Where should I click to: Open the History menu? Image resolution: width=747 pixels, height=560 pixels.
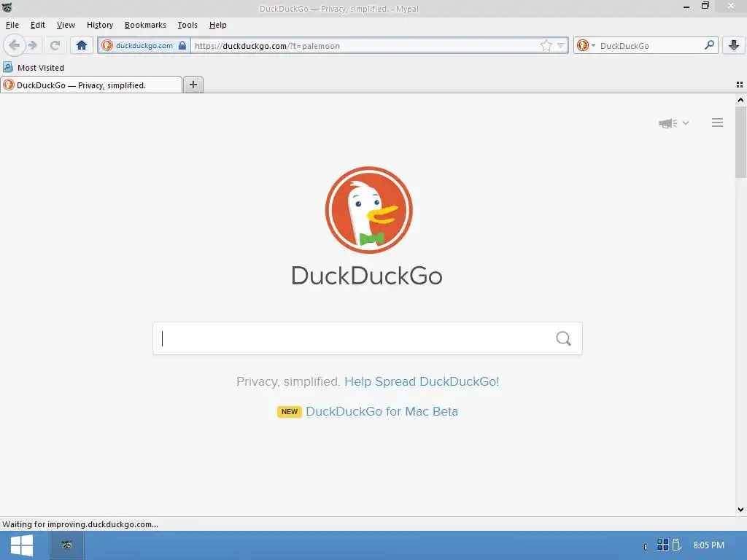click(100, 25)
